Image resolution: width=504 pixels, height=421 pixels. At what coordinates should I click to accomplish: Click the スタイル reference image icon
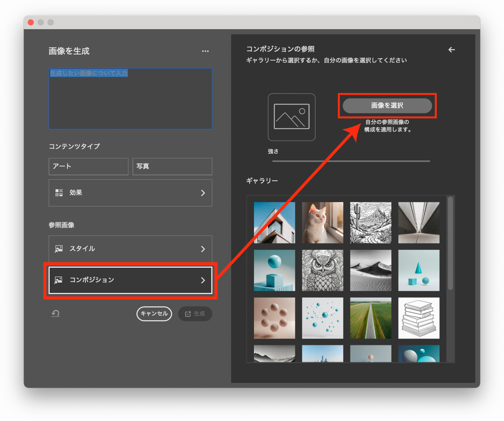[59, 249]
